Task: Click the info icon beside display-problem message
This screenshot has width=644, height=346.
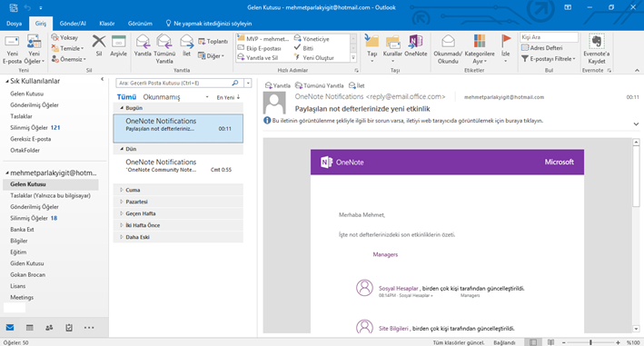Action: [267, 121]
